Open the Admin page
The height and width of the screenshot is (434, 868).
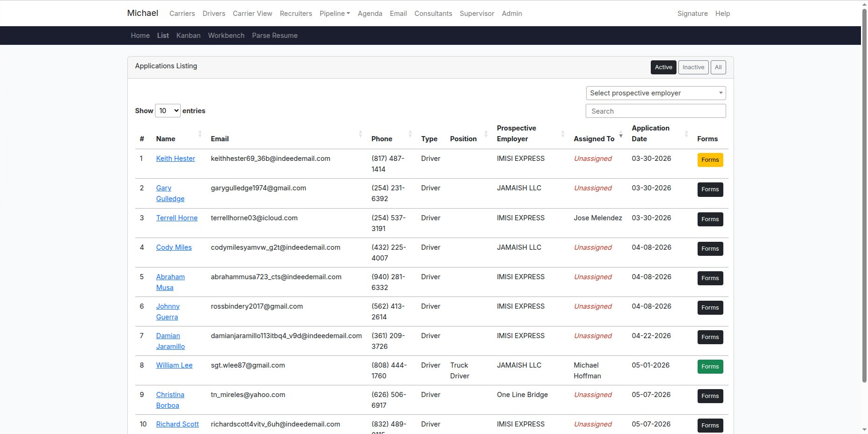point(512,14)
